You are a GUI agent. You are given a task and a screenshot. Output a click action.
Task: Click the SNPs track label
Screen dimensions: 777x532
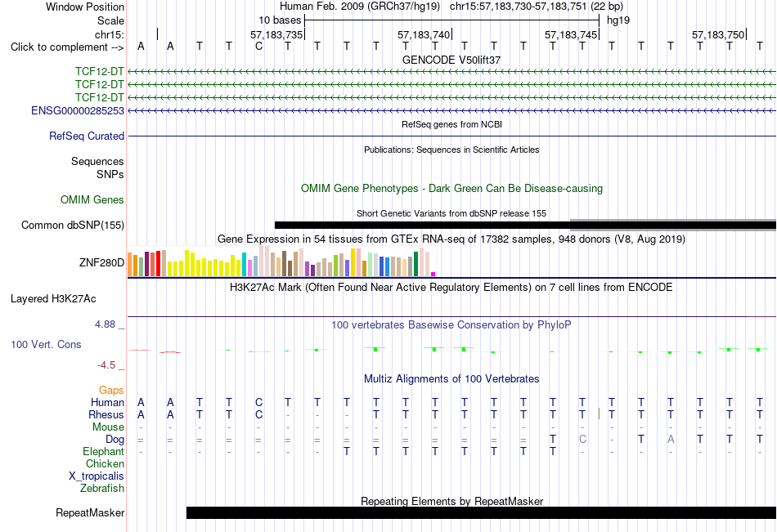110,174
